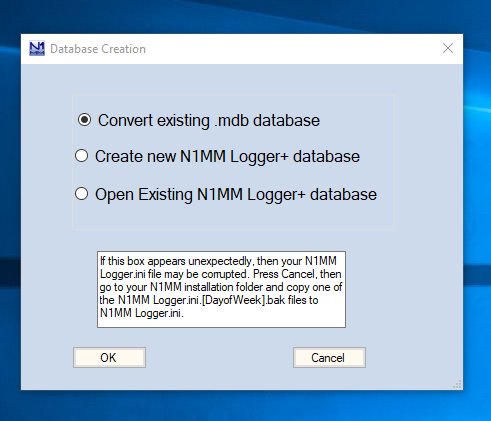Click the resize grip at dialog corner

pos(457,384)
